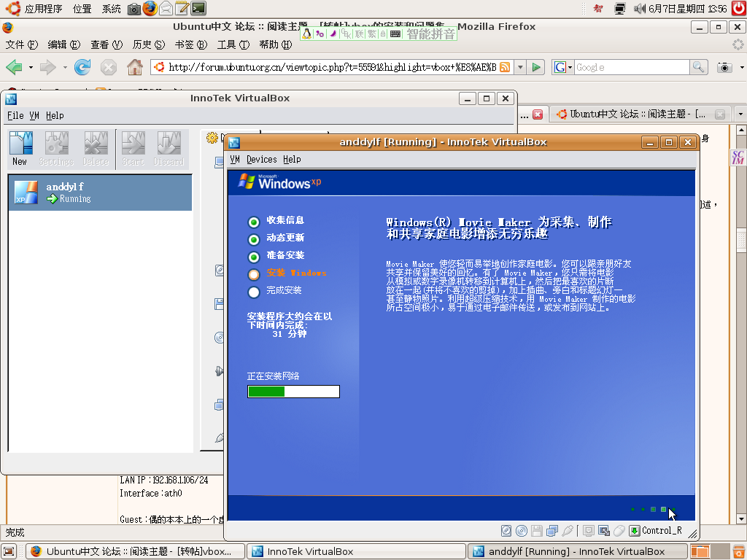Image resolution: width=747 pixels, height=560 pixels.
Task: Click the Firefox URL address field
Action: [332, 67]
